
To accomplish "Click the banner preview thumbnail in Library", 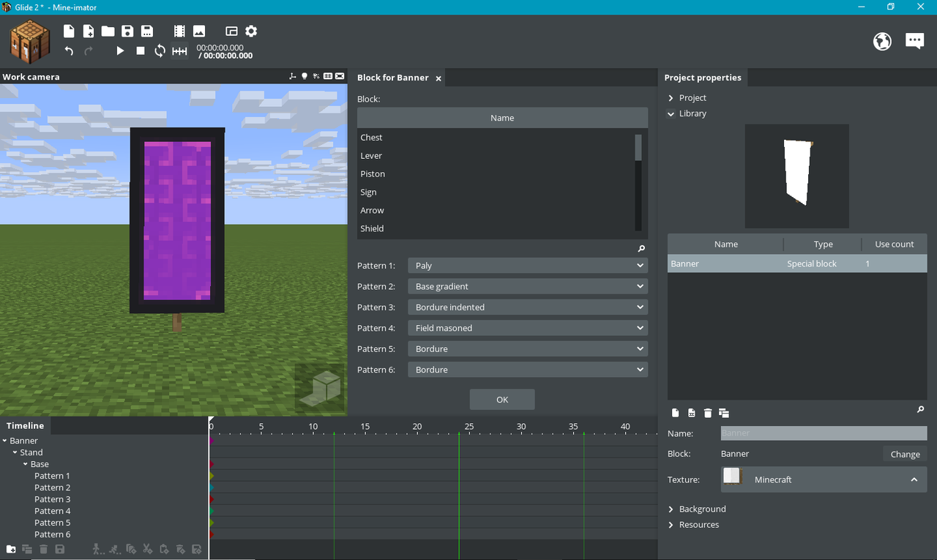I will (797, 176).
